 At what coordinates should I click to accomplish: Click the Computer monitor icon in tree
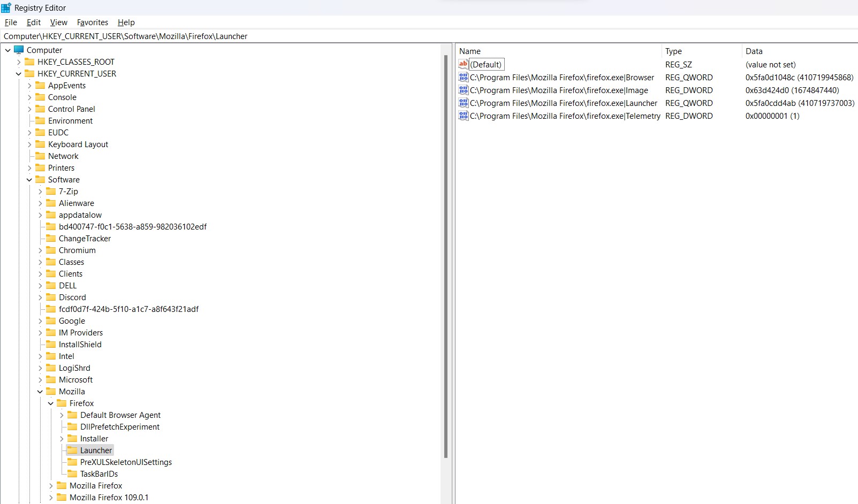19,50
